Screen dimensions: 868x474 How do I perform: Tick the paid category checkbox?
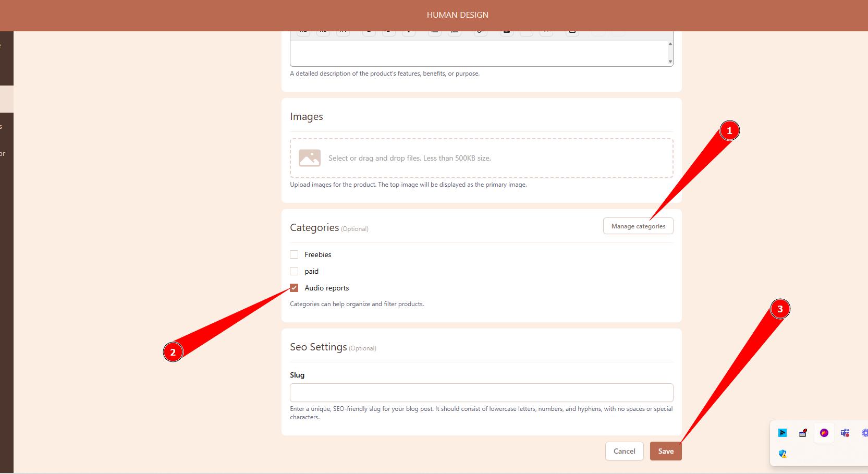point(294,271)
